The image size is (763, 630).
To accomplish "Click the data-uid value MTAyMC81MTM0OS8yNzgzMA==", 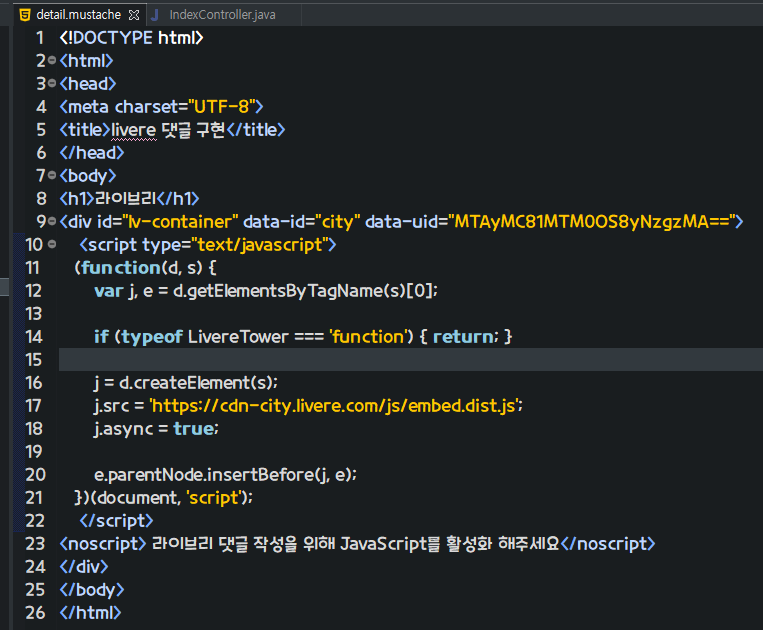I will pos(591,222).
